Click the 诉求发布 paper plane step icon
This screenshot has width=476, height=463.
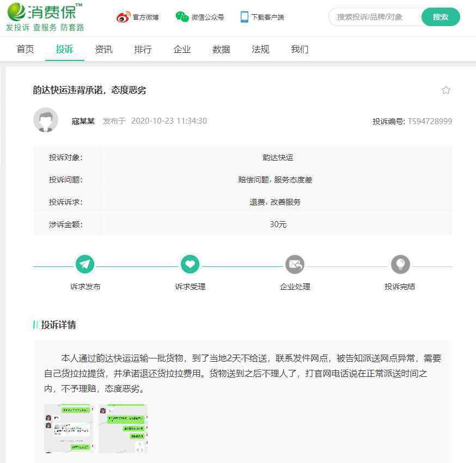(x=85, y=264)
